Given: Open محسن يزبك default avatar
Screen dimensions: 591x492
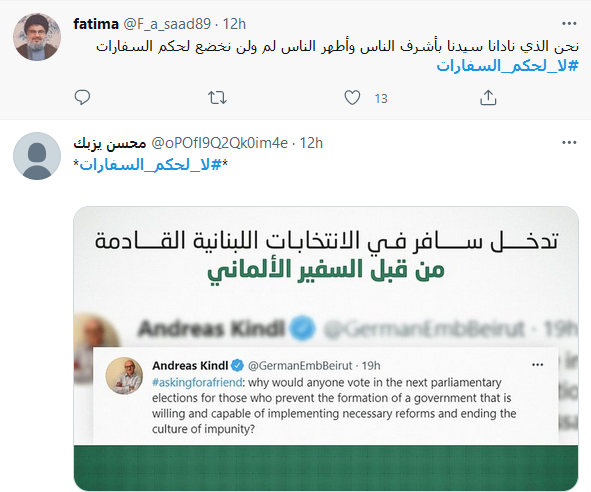Looking at the screenshot, I should click(x=37, y=156).
